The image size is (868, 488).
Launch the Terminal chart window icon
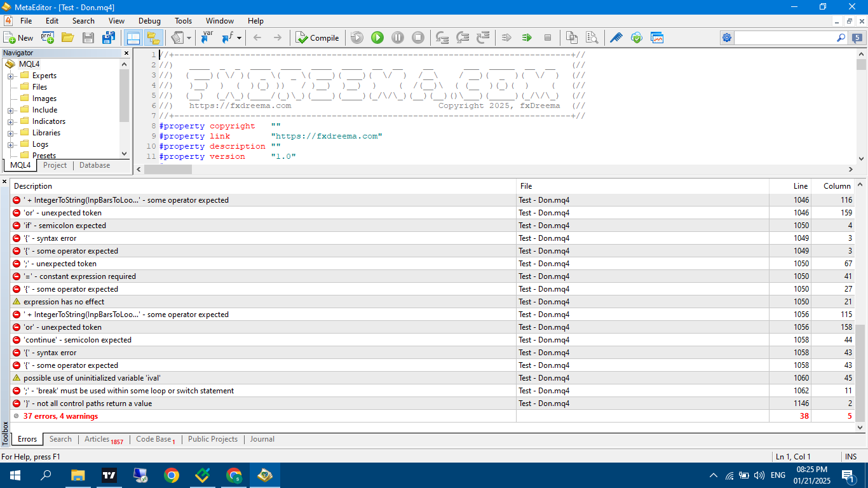click(657, 38)
